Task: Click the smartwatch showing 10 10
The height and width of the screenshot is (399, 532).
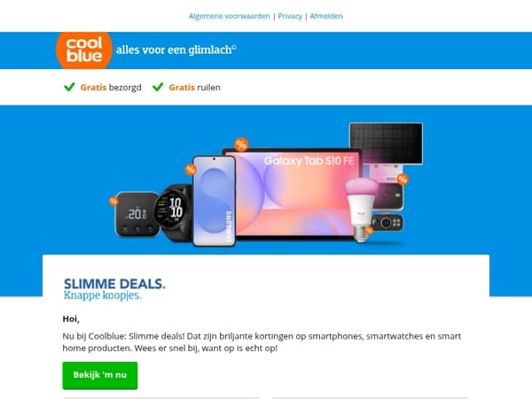Action: tap(173, 213)
